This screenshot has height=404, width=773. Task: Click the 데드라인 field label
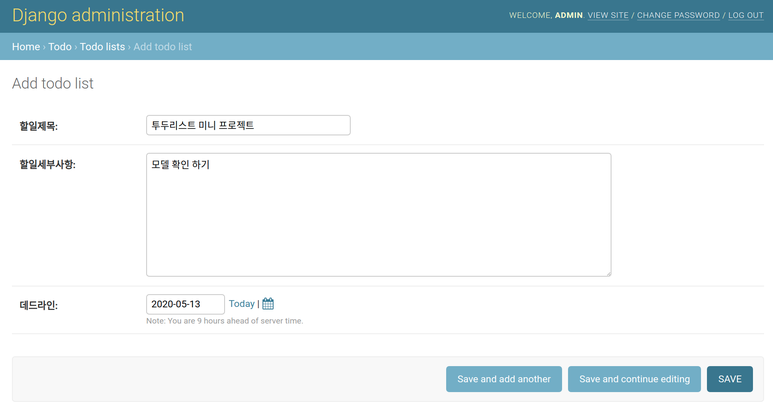click(x=39, y=305)
